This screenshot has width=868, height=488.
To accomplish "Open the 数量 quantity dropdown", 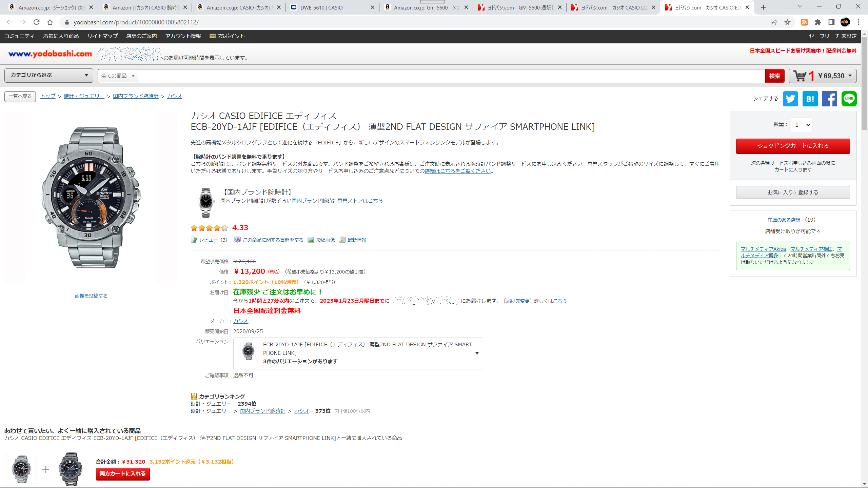I will click(x=801, y=125).
